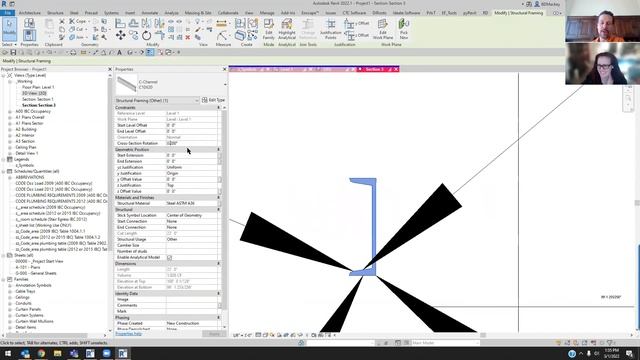Click Justification Points button
The height and width of the screenshot is (360, 640).
click(x=330, y=29)
